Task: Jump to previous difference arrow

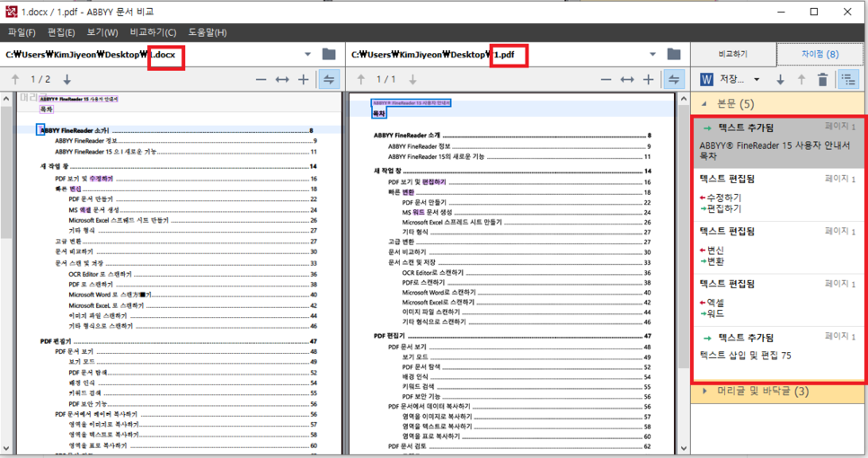Action: pos(801,80)
